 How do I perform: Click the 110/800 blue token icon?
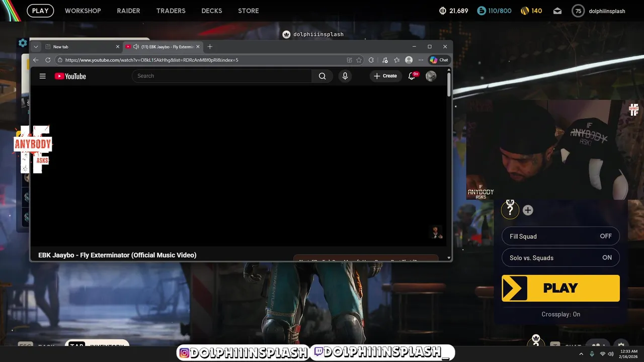(x=481, y=11)
